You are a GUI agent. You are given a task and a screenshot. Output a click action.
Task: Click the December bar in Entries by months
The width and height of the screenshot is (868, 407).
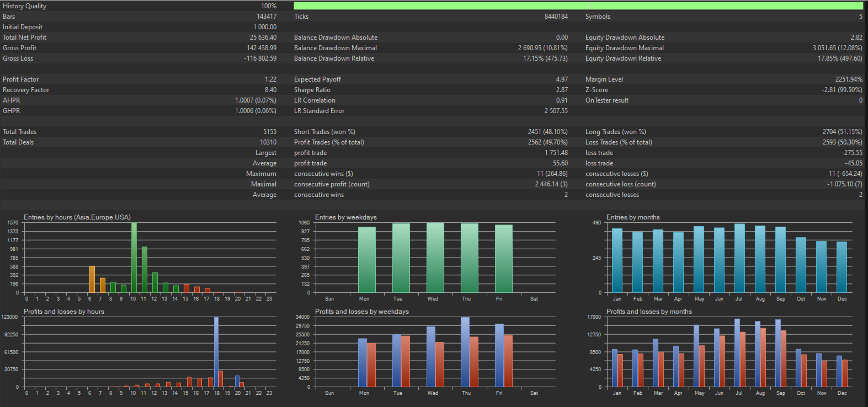[842, 267]
